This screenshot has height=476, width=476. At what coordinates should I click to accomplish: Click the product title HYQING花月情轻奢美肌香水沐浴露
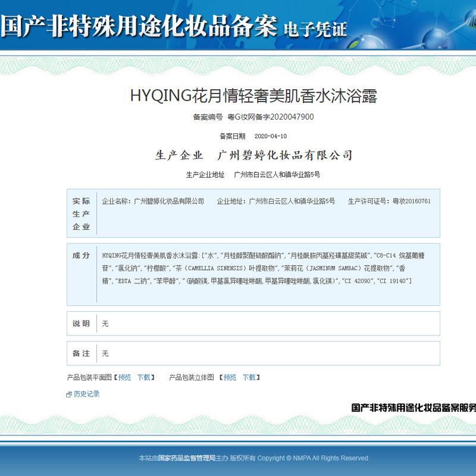tap(253, 95)
